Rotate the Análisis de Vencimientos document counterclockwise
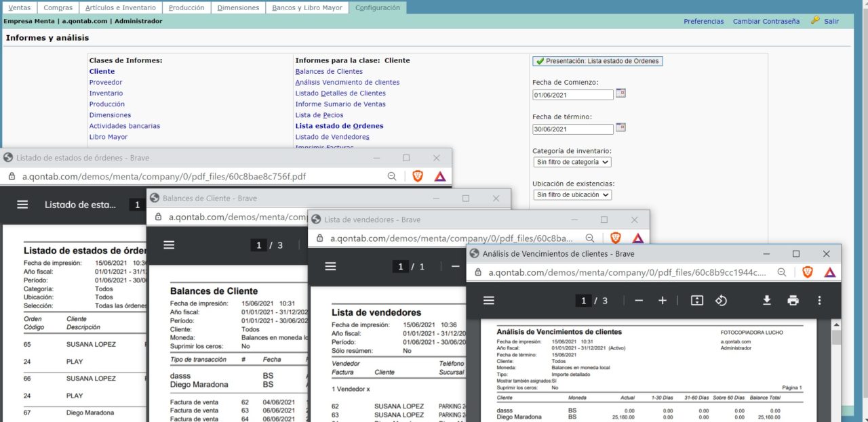 click(x=722, y=300)
